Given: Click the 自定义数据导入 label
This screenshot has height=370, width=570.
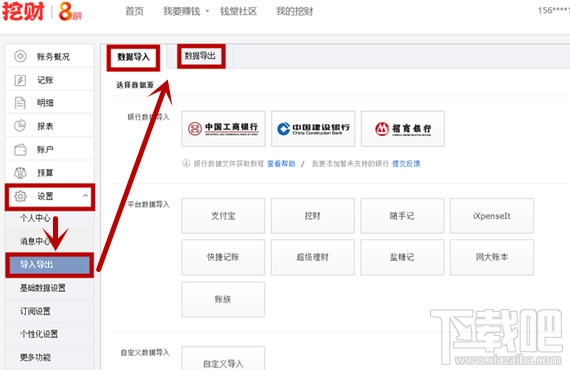Looking at the screenshot, I should pos(145,353).
